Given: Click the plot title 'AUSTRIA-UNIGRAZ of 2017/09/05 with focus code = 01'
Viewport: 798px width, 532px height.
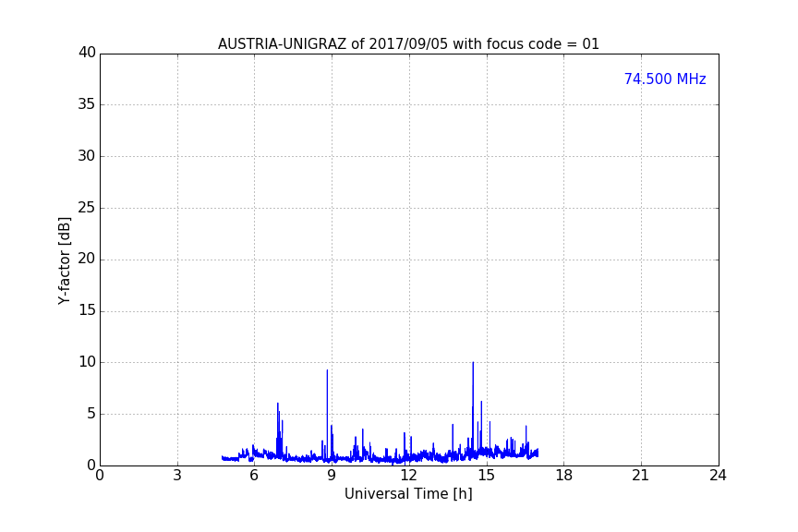Looking at the screenshot, I should (408, 44).
